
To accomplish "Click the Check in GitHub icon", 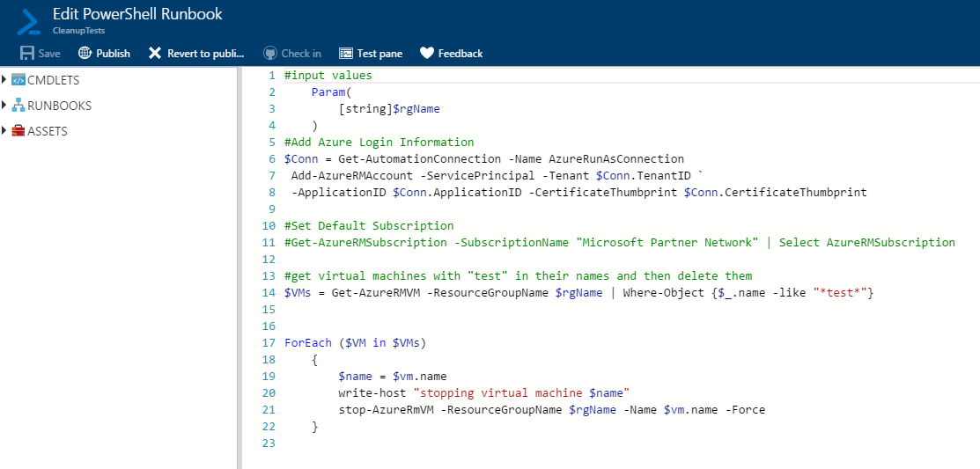I will (x=270, y=53).
